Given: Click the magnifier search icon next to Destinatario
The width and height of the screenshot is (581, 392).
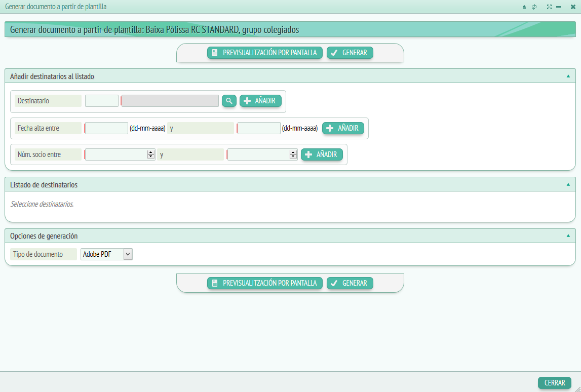Looking at the screenshot, I should pyautogui.click(x=229, y=101).
